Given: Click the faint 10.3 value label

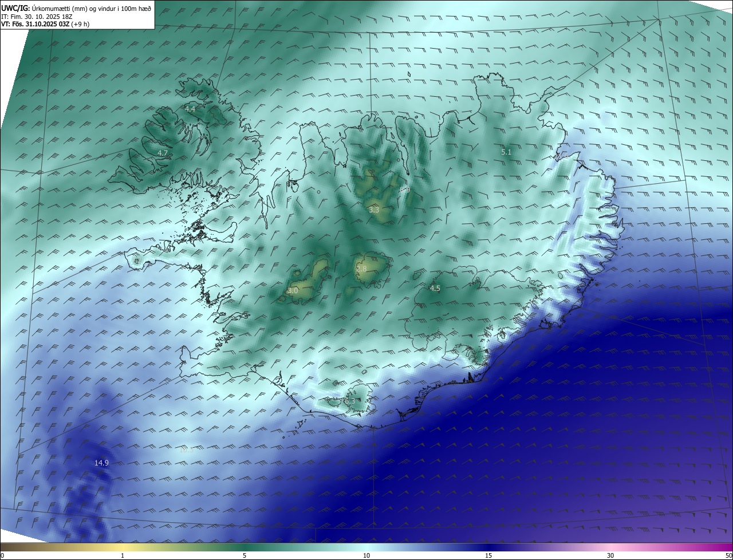Looking at the screenshot, I should click(x=187, y=450).
